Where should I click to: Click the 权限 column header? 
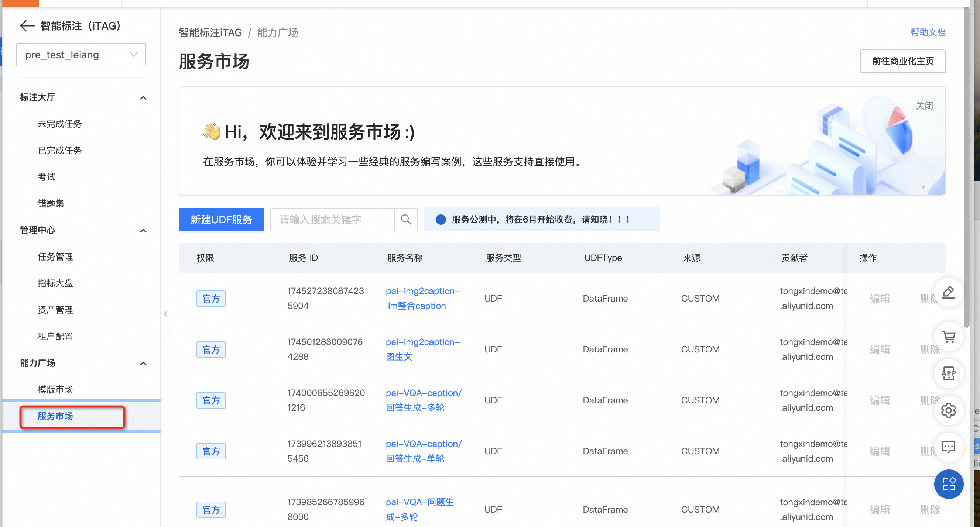pyautogui.click(x=205, y=258)
